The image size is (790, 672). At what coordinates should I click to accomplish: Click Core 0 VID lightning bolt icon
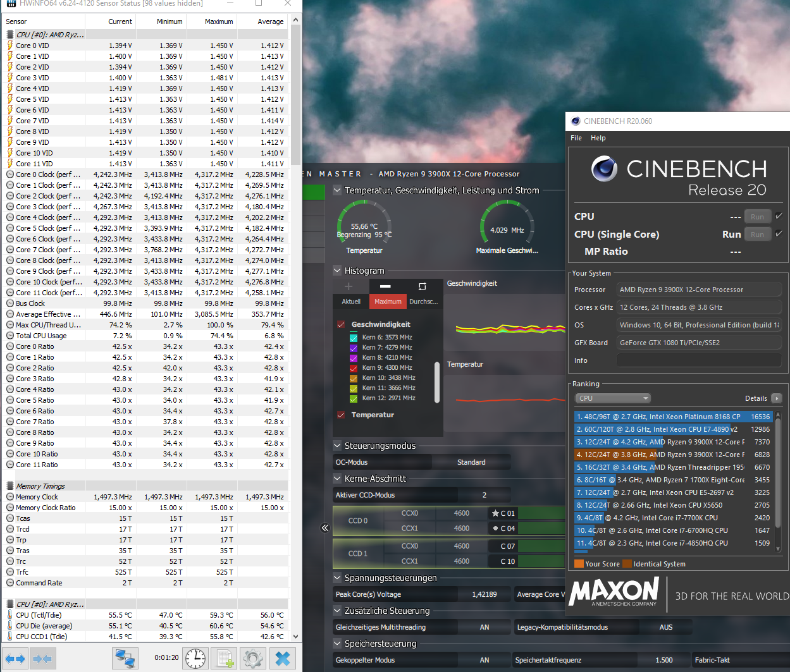tap(9, 46)
